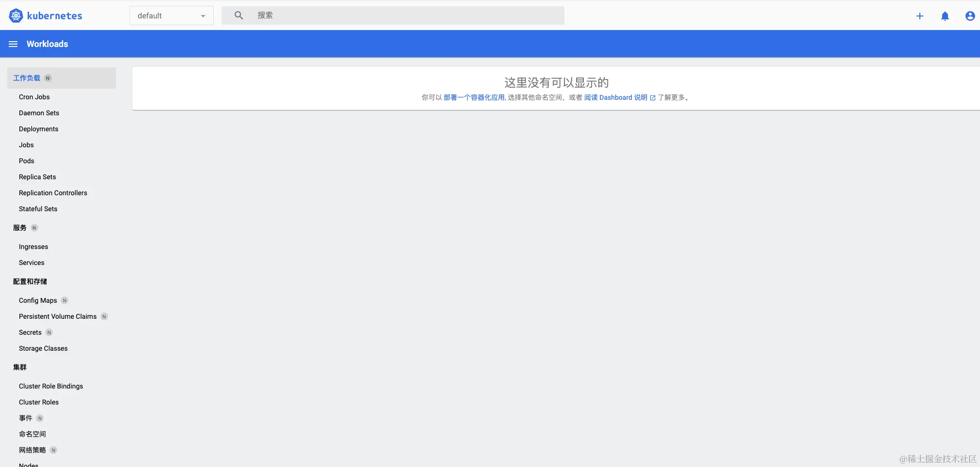This screenshot has height=467, width=980.
Task: Open Cluster Roles
Action: click(x=39, y=402)
